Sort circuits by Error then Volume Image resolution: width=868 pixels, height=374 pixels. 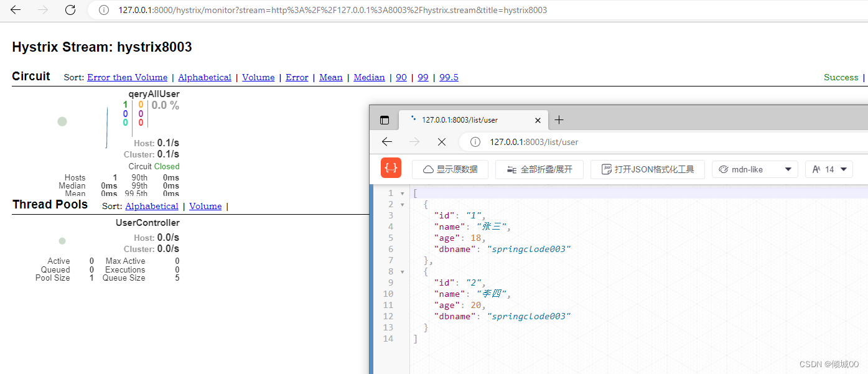(127, 77)
